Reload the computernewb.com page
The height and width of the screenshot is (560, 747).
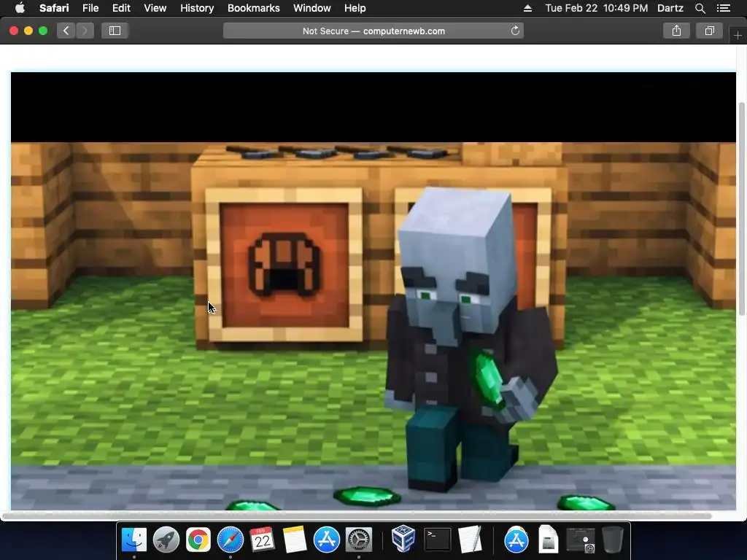coord(515,31)
